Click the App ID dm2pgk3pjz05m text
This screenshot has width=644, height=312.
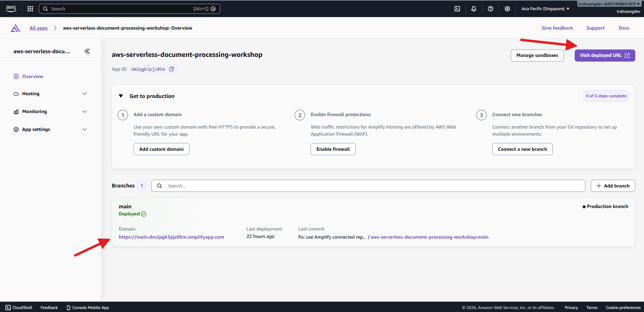148,69
